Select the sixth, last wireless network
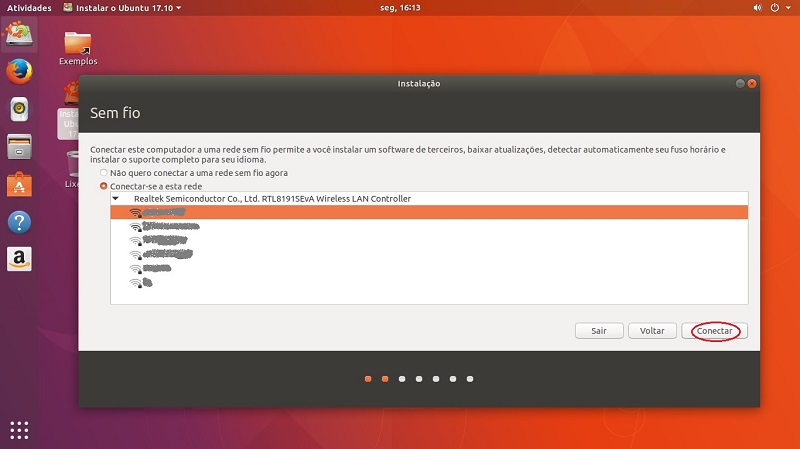The width and height of the screenshot is (800, 449). point(429,282)
